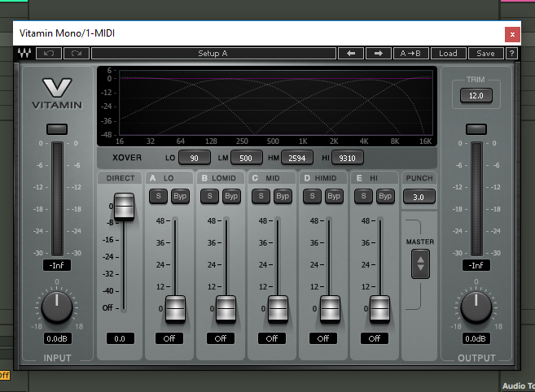Copy setup with A→B button
Image resolution: width=535 pixels, height=392 pixels.
(x=410, y=53)
